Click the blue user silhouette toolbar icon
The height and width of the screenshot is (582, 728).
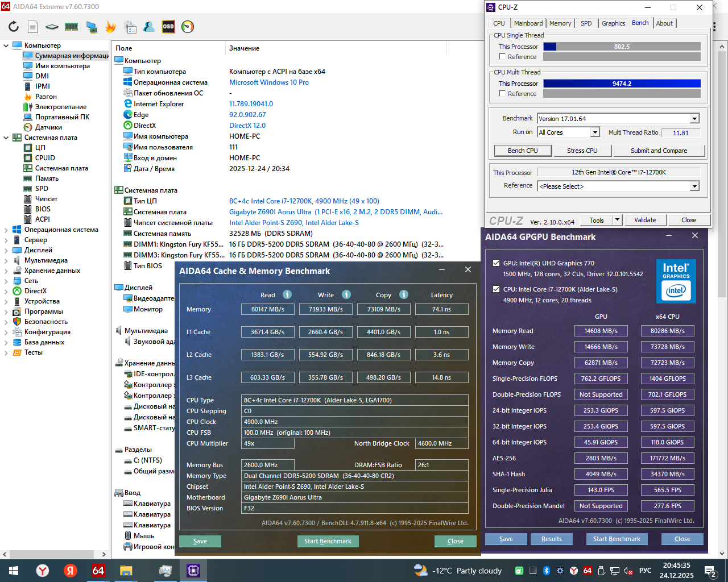pos(149,27)
